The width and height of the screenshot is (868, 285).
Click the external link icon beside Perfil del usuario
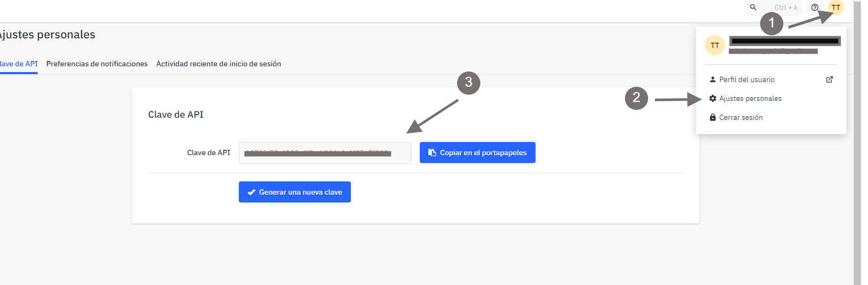pyautogui.click(x=830, y=79)
